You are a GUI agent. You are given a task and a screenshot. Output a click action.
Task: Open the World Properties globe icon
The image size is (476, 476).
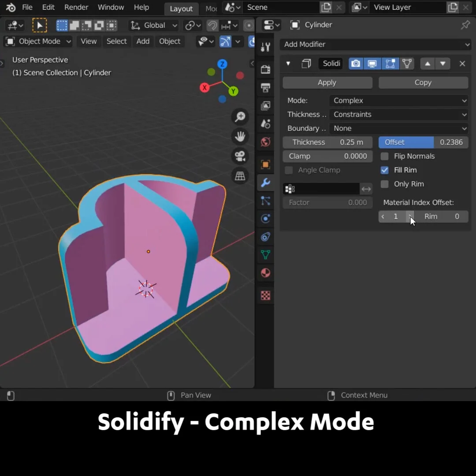coord(265,142)
